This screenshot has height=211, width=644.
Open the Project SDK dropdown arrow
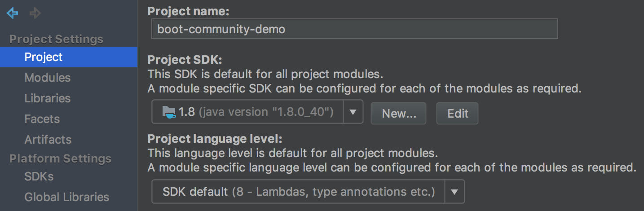[353, 112]
